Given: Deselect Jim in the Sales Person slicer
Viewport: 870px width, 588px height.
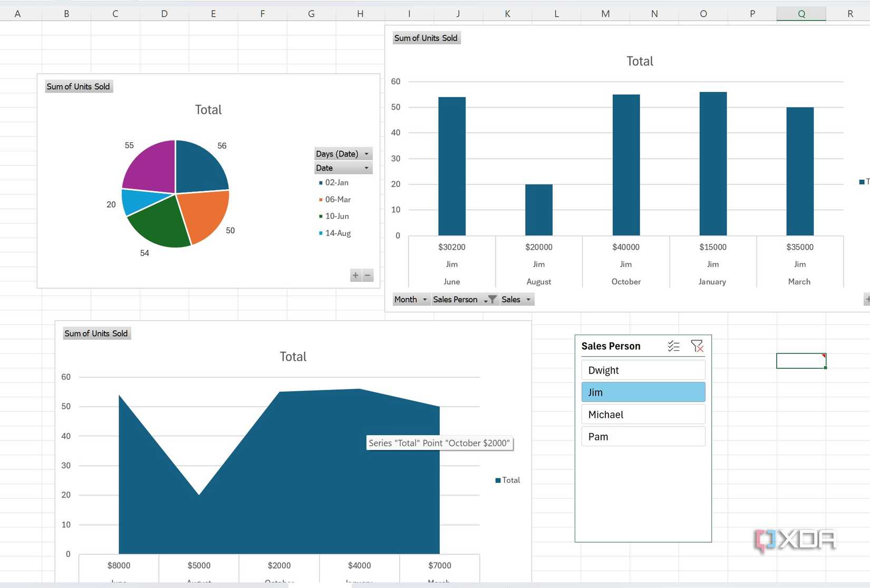Looking at the screenshot, I should [643, 392].
